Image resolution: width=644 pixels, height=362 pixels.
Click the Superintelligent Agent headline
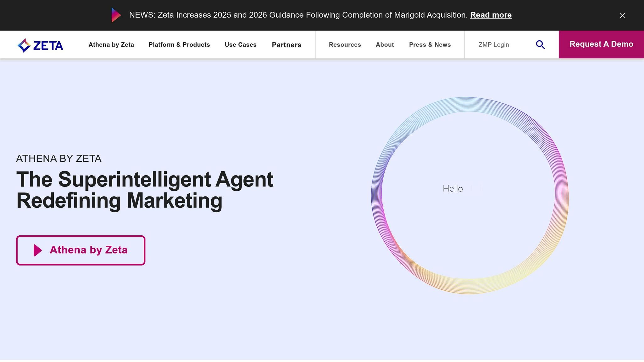coord(145,190)
